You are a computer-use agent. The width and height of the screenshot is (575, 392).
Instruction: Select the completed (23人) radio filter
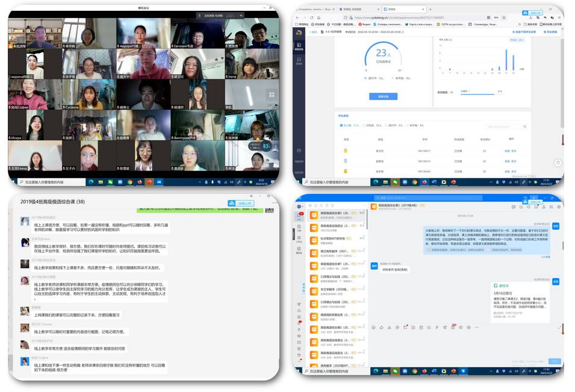click(364, 125)
